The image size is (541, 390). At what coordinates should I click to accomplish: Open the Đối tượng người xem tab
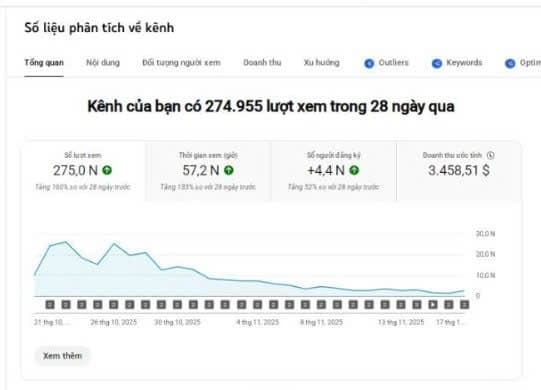[x=181, y=63]
